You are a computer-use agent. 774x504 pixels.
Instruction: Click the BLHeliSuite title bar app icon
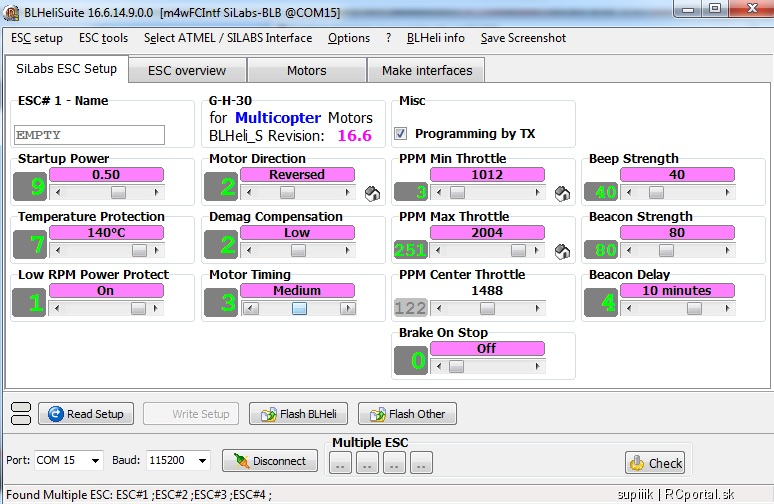[11, 13]
